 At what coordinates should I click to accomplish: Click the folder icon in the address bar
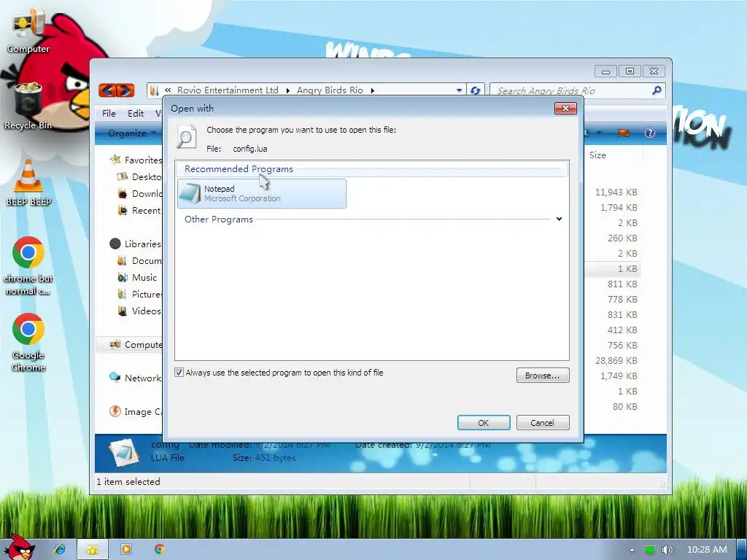pyautogui.click(x=154, y=90)
